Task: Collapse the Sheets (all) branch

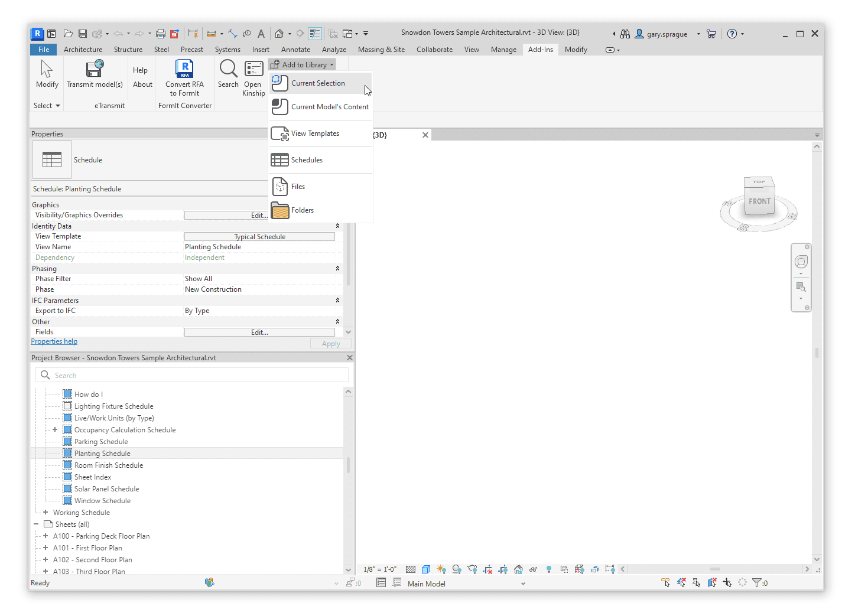Action: [36, 524]
